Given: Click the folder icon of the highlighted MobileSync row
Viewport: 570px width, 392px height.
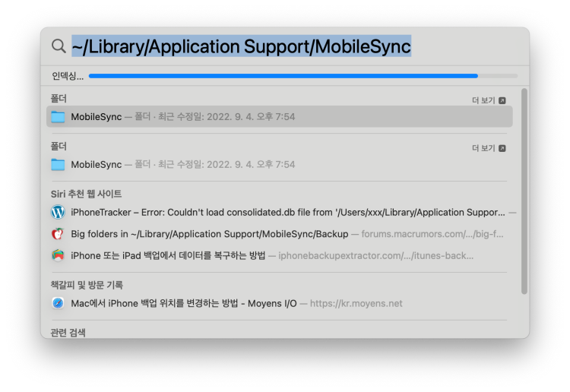Looking at the screenshot, I should point(58,117).
